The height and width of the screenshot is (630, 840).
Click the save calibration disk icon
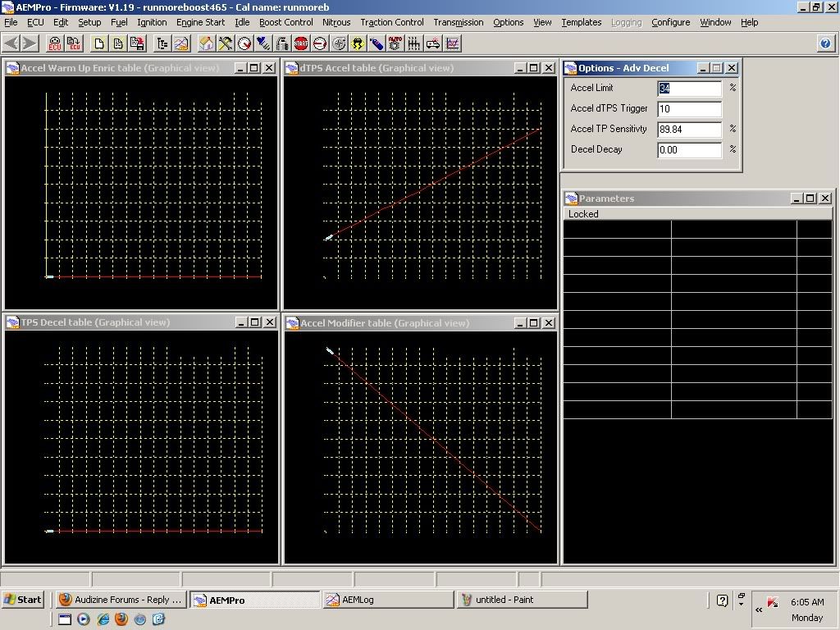(x=137, y=43)
